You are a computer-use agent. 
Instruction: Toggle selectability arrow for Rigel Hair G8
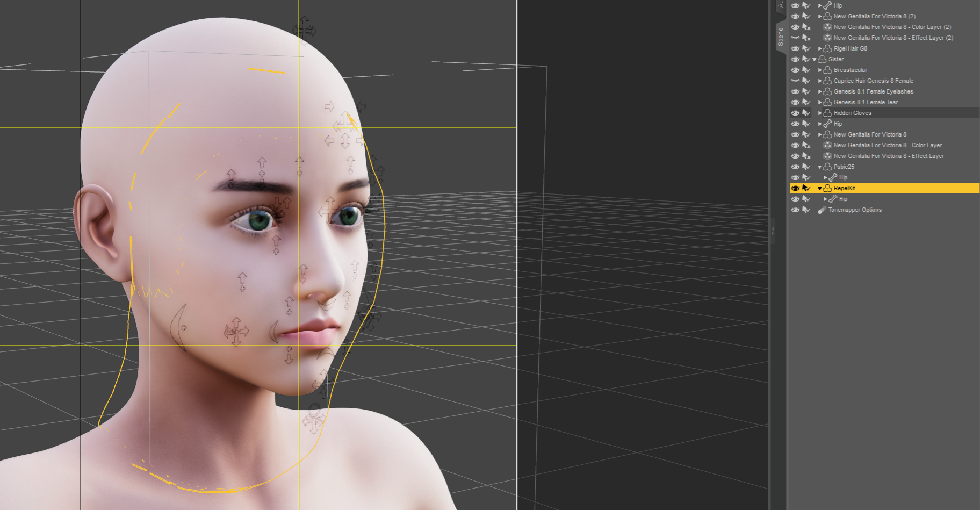pyautogui.click(x=806, y=48)
